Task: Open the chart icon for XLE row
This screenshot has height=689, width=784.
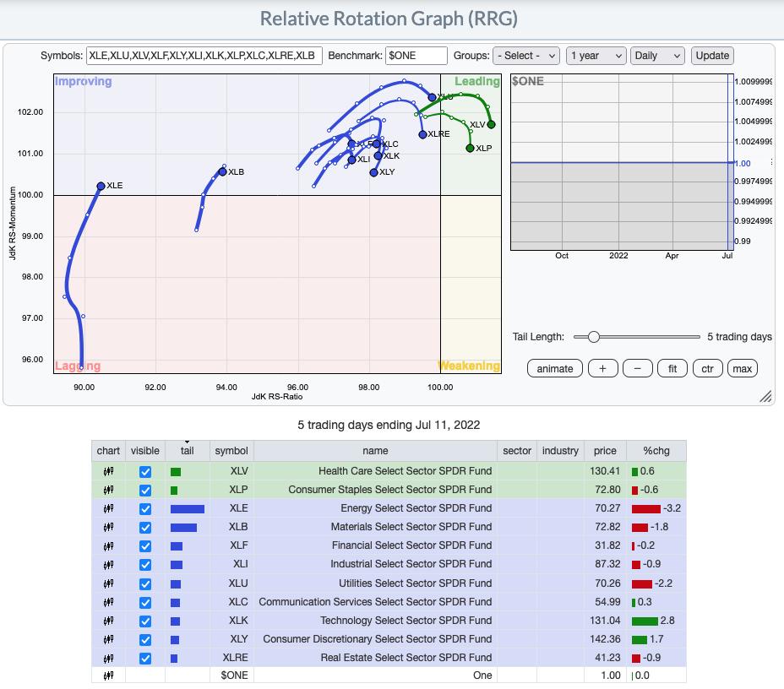Action: (108, 508)
